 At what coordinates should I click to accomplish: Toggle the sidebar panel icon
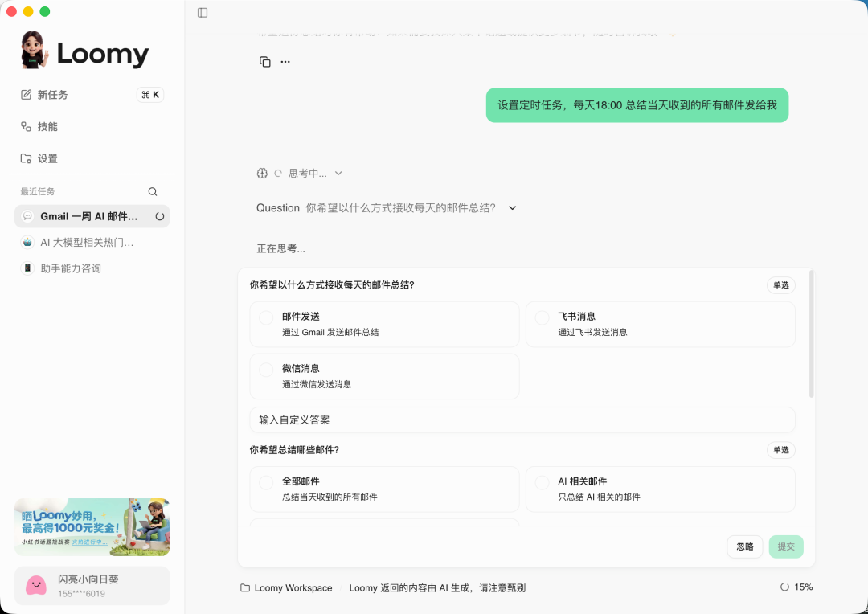click(x=203, y=13)
